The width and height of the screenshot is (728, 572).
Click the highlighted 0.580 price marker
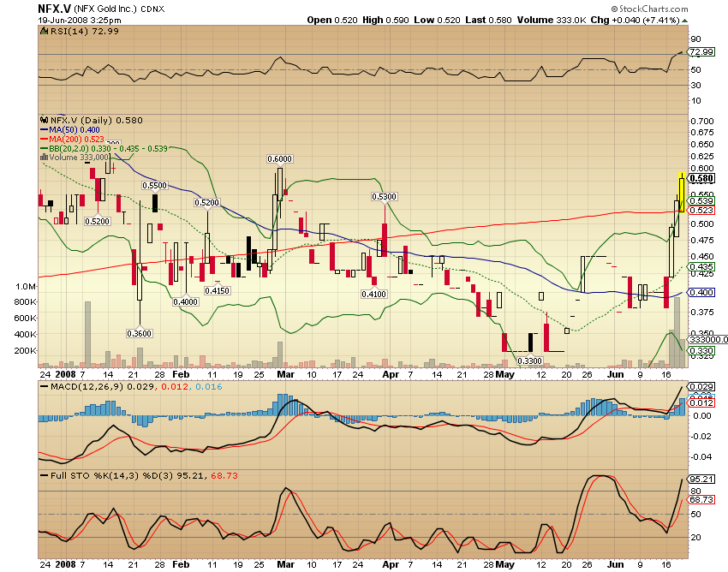pos(699,179)
